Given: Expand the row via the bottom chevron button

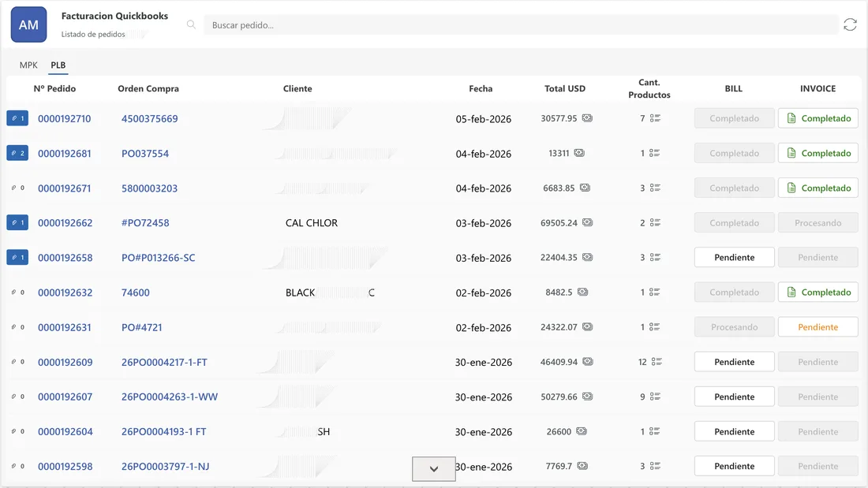Looking at the screenshot, I should pos(433,468).
